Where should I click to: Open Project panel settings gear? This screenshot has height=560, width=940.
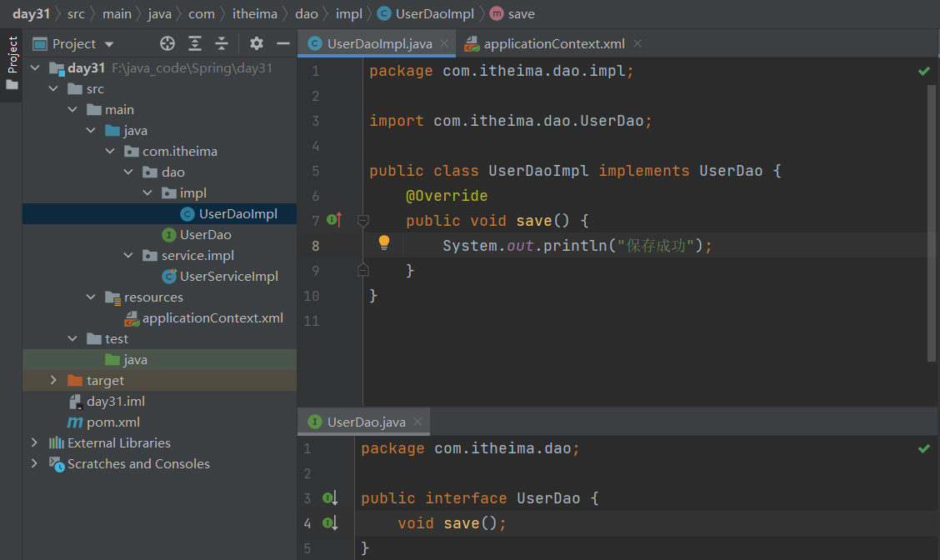pyautogui.click(x=257, y=43)
